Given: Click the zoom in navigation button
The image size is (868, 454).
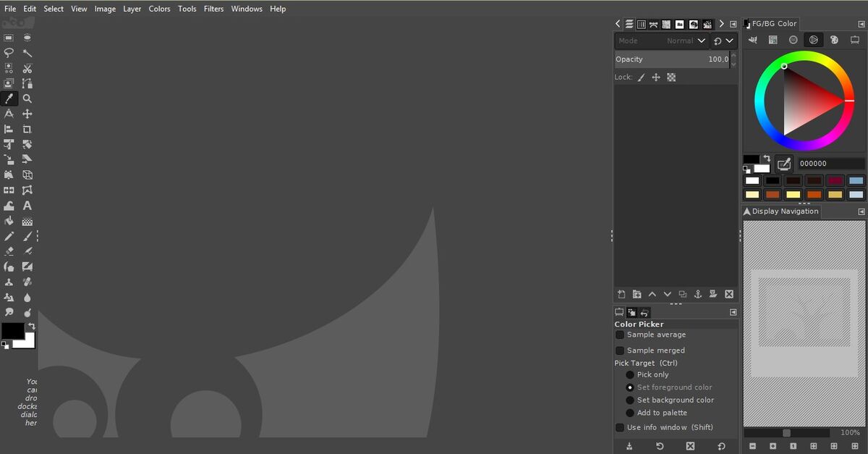Looking at the screenshot, I should pos(773,446).
